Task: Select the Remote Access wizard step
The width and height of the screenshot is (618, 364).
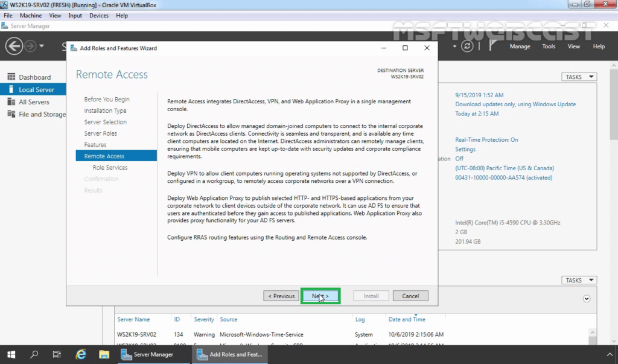Action: coord(116,156)
